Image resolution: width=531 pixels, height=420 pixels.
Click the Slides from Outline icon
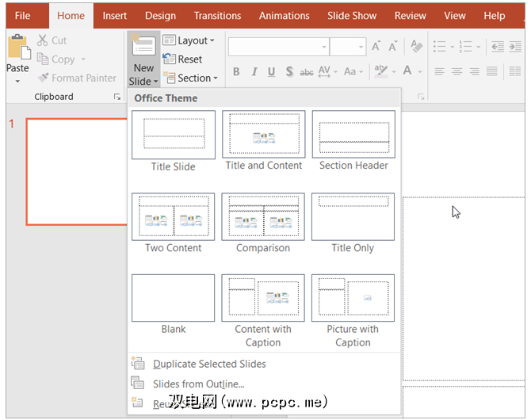point(139,384)
